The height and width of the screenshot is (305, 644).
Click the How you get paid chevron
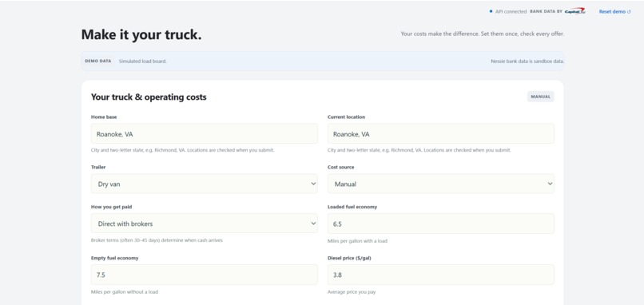tap(313, 224)
